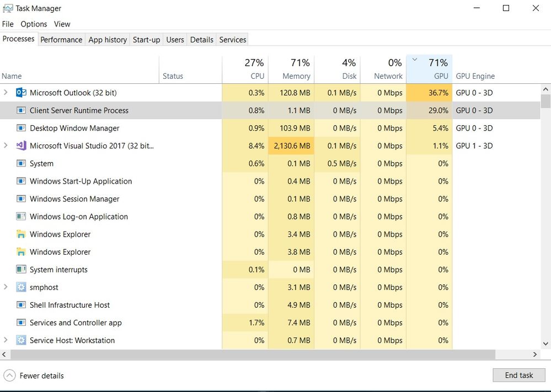This screenshot has width=551, height=392.
Task: Click the Microsoft Outlook process icon
Action: pos(21,93)
